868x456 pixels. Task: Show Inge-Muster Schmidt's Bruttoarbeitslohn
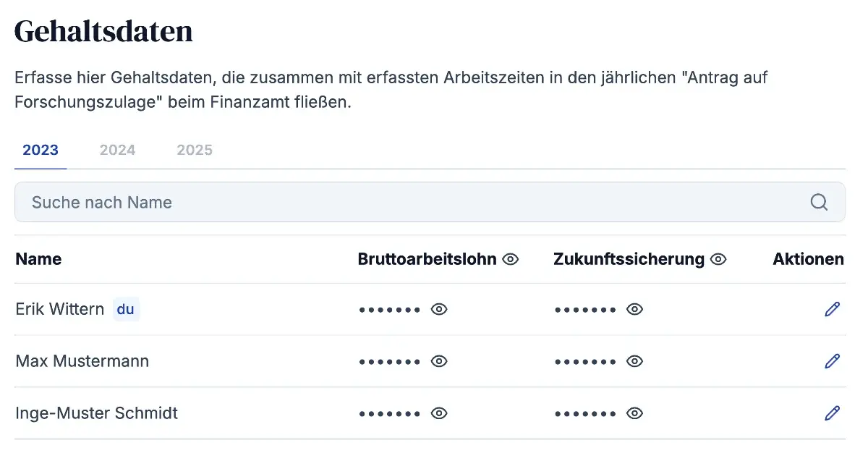click(439, 413)
